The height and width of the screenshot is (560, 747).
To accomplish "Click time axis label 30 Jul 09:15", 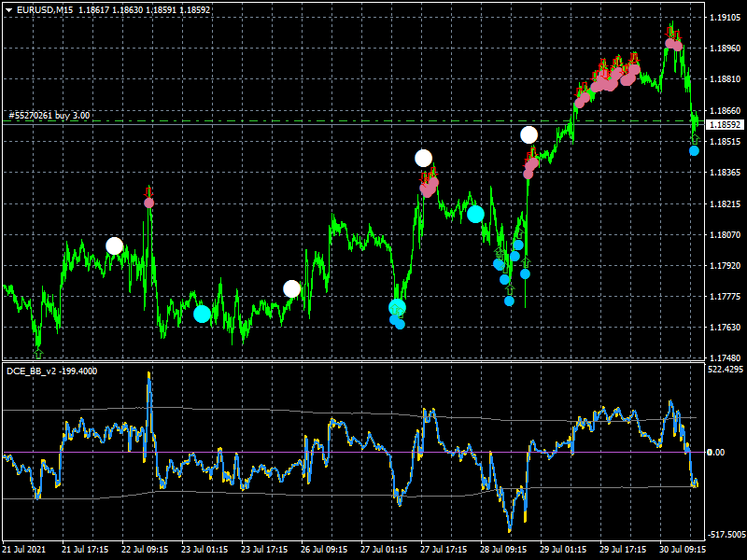I will [x=683, y=549].
